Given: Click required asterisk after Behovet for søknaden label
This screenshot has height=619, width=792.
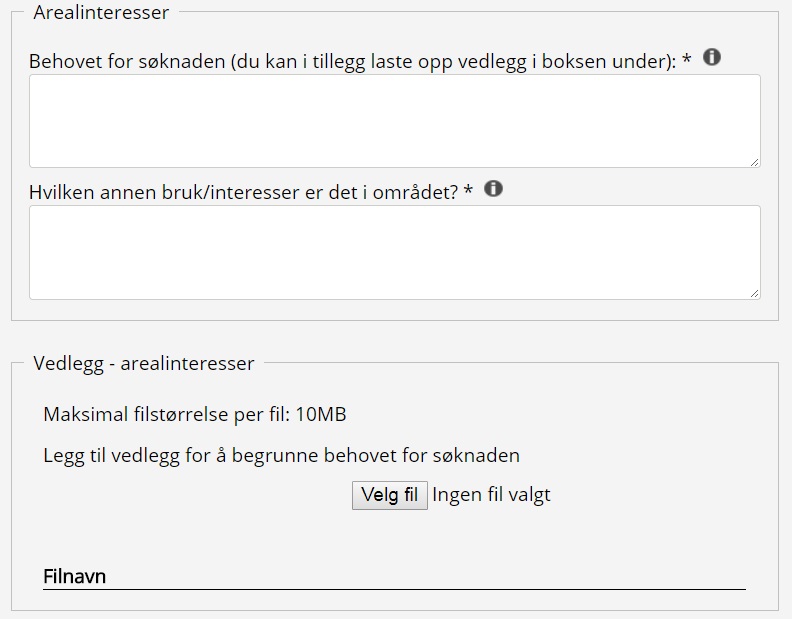Looking at the screenshot, I should click(x=687, y=62).
